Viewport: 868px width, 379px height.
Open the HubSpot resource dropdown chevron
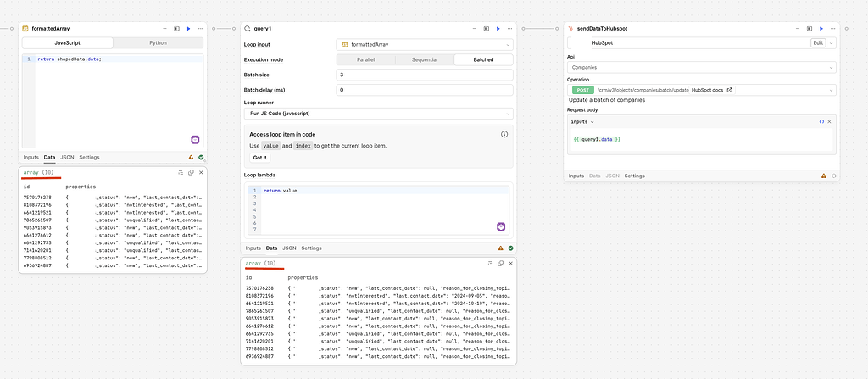[x=832, y=43]
